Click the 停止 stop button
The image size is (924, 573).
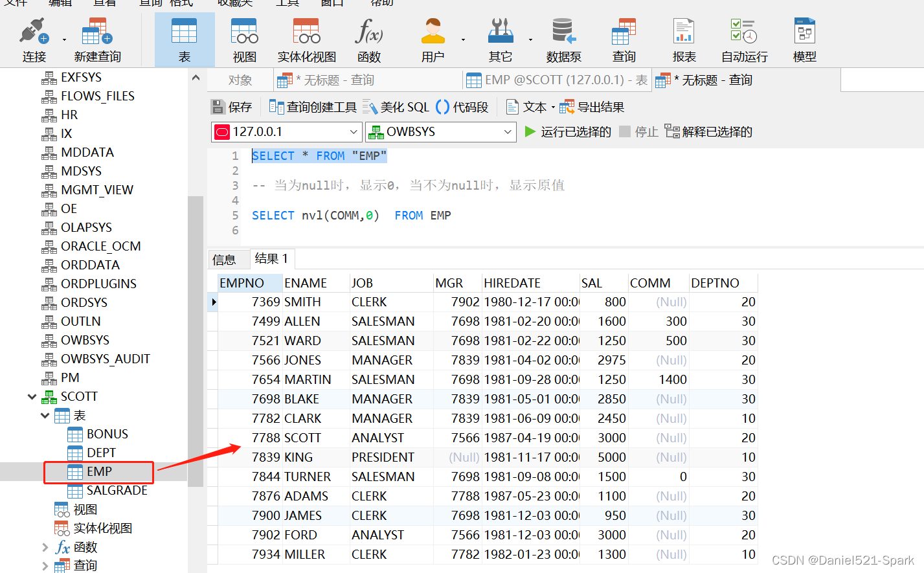pos(638,131)
